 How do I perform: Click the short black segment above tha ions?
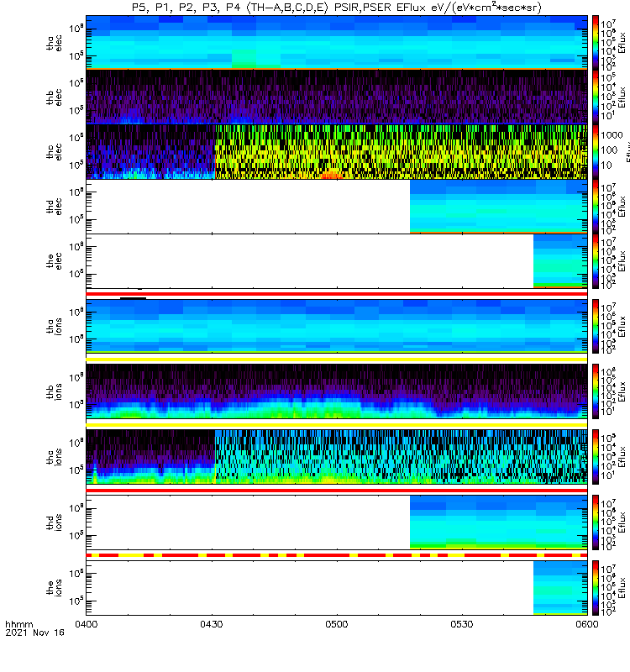(133, 298)
